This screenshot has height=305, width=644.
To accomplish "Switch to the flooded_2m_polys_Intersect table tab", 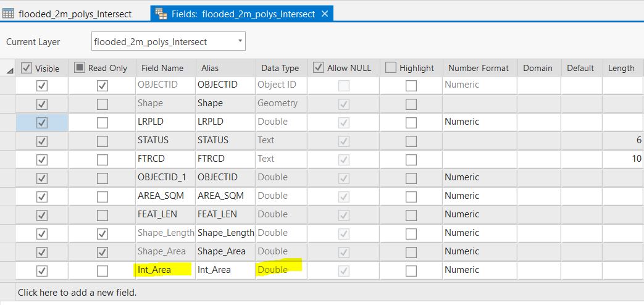I will pos(75,14).
